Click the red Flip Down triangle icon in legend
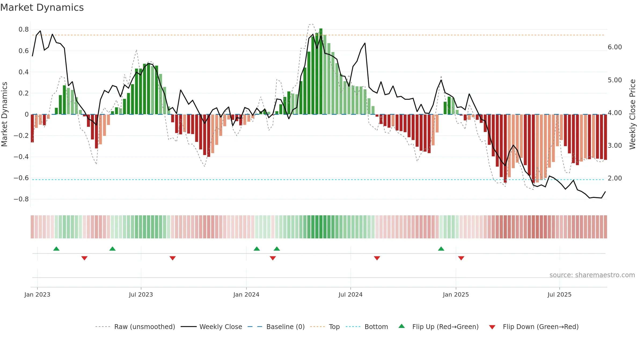Image resolution: width=644 pixels, height=362 pixels. pyautogui.click(x=492, y=327)
